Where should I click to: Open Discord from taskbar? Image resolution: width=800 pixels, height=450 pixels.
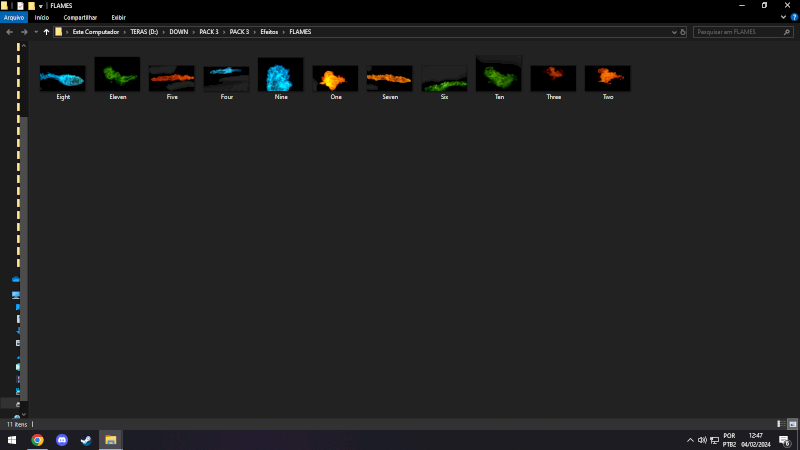pos(62,440)
